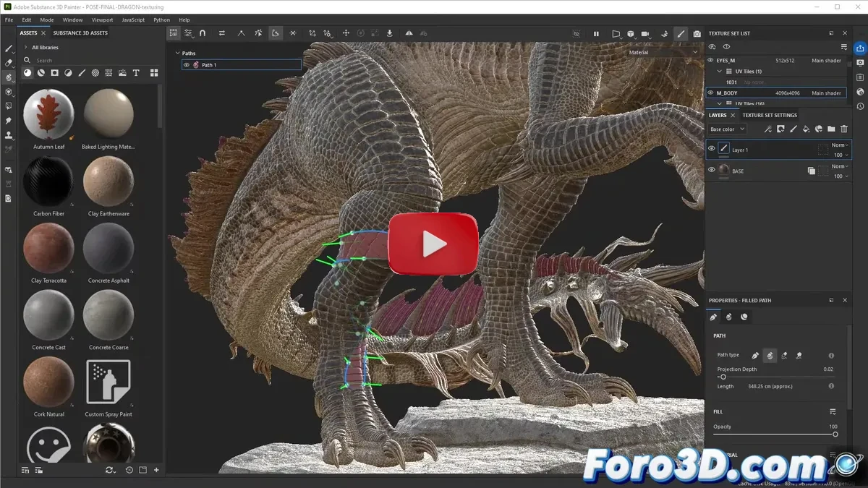The height and width of the screenshot is (488, 868).
Task: Toggle the brush icon at viewport top right
Action: tap(681, 33)
